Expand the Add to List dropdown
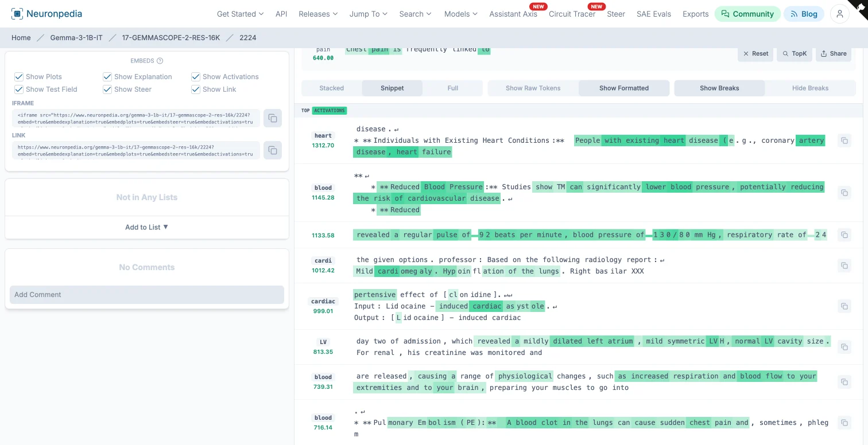This screenshot has height=445, width=868. [147, 227]
